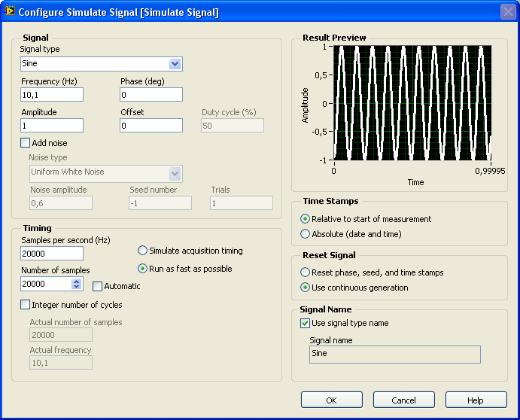Select Run as fast as possible option
520x420 pixels.
[x=142, y=269]
